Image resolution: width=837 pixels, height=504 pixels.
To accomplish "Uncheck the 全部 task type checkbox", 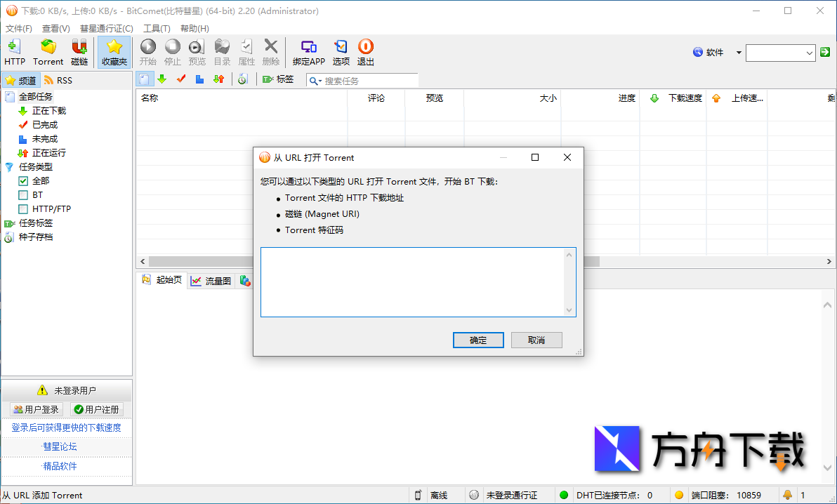I will 23,181.
